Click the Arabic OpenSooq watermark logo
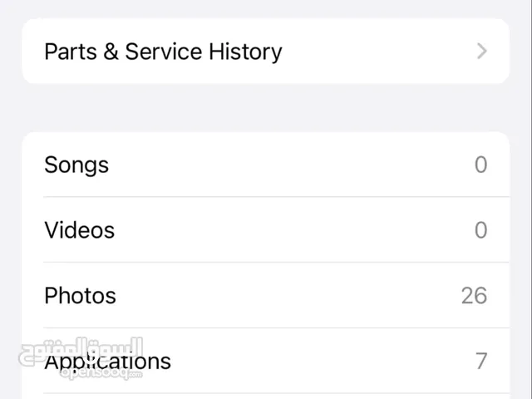This screenshot has width=532, height=399. 80,351
